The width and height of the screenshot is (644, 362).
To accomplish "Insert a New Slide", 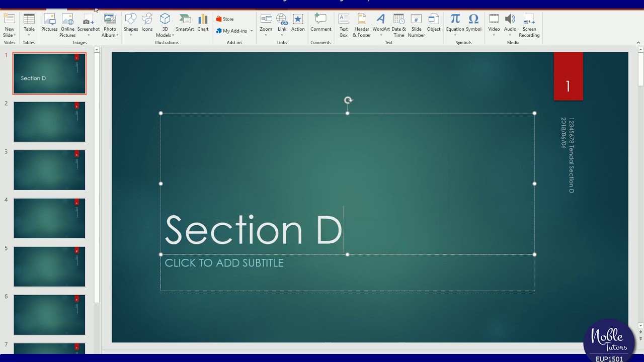I will pyautogui.click(x=10, y=26).
